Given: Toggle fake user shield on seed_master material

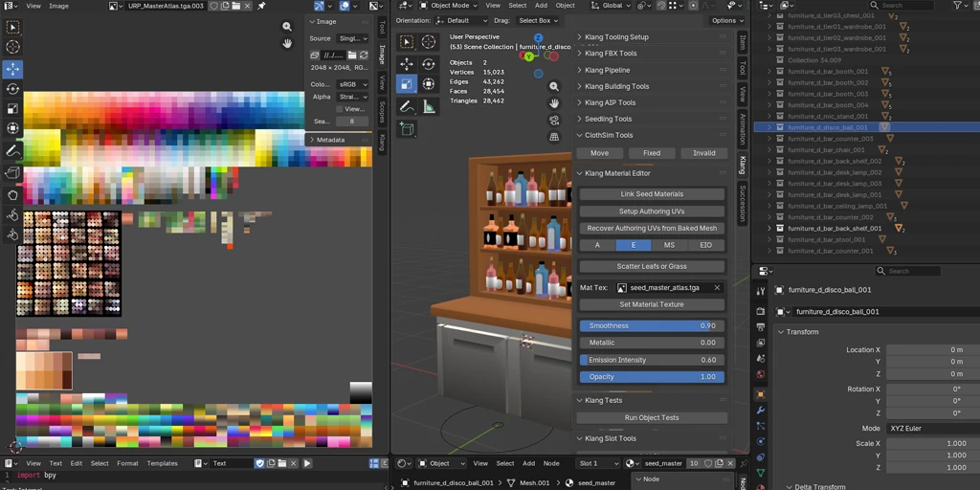Looking at the screenshot, I should pos(707,463).
